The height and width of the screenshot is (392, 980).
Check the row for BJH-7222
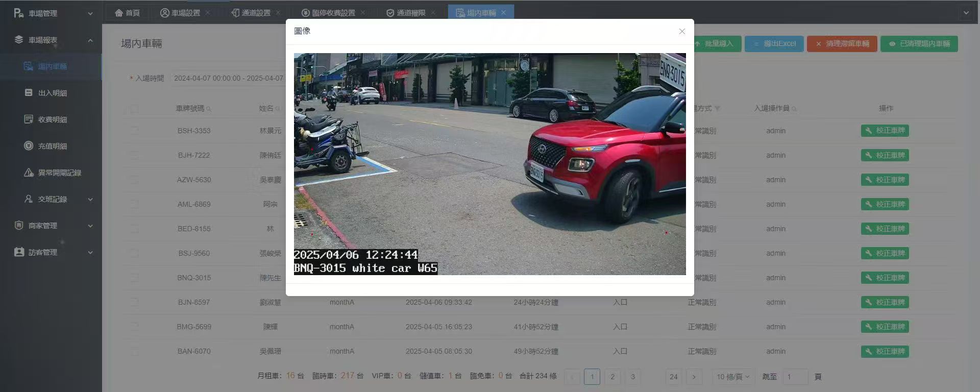pos(134,155)
